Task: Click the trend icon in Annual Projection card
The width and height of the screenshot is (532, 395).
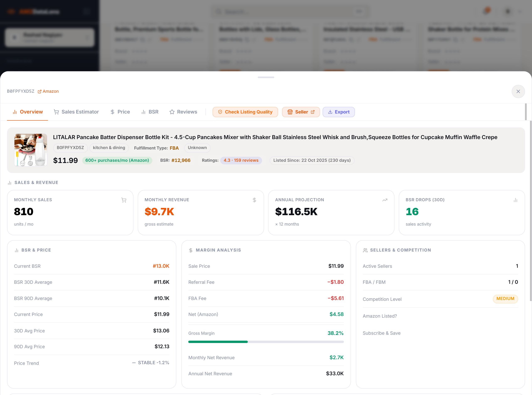Action: pyautogui.click(x=385, y=200)
